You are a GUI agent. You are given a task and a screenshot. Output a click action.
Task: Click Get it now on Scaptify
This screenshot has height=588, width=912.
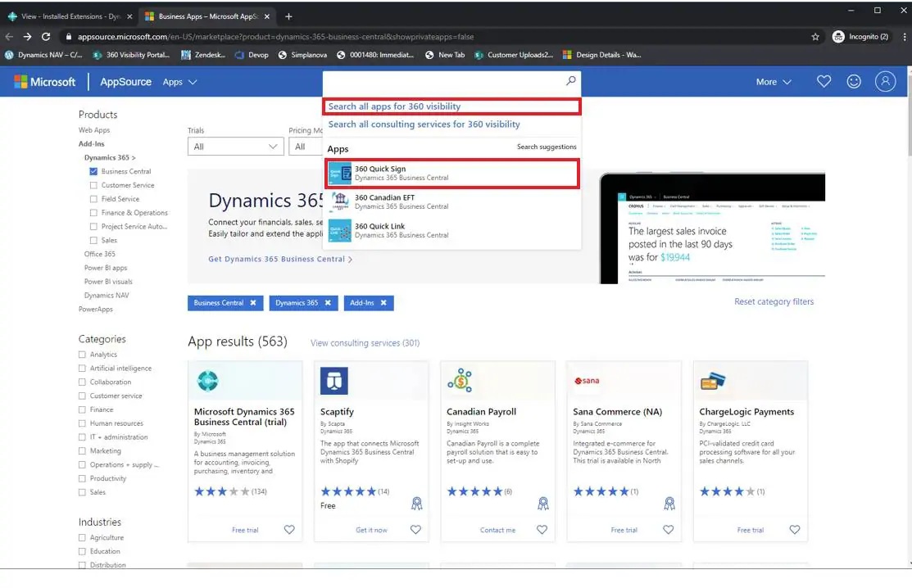pyautogui.click(x=371, y=530)
